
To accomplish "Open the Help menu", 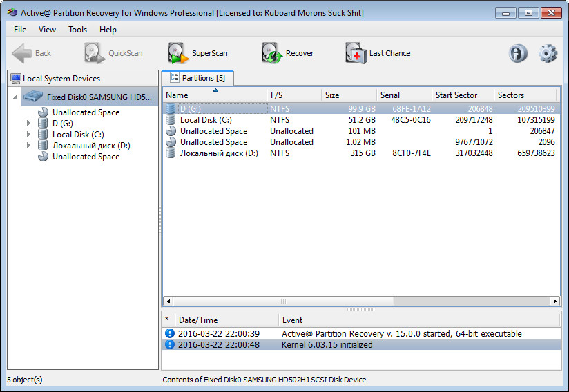I will coord(108,30).
